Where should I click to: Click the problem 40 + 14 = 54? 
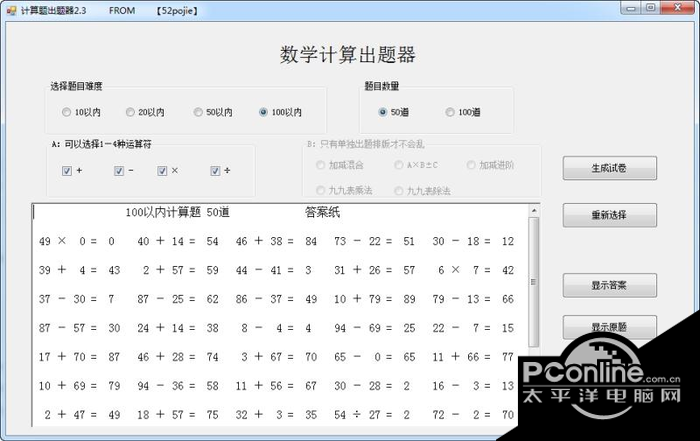click(x=178, y=241)
